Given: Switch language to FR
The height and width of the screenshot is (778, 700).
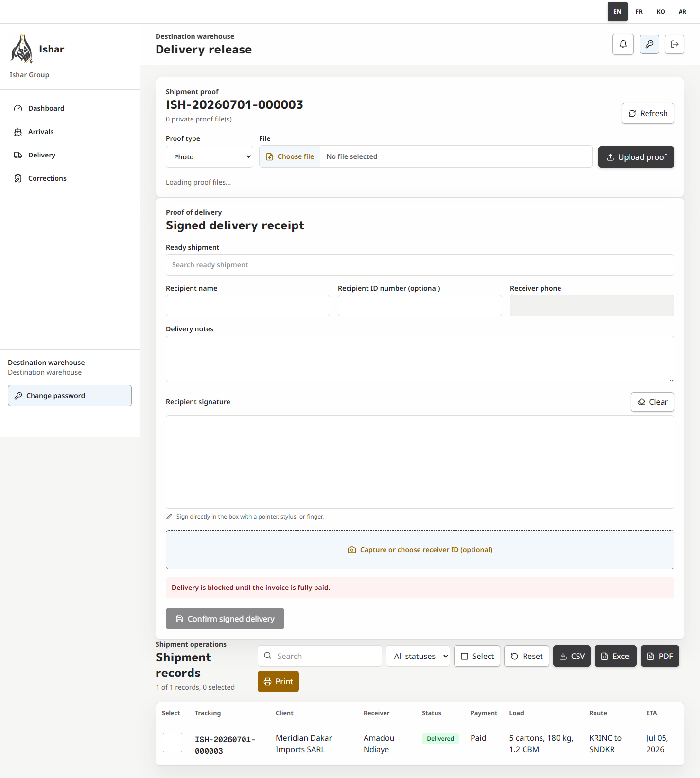Looking at the screenshot, I should click(x=639, y=12).
